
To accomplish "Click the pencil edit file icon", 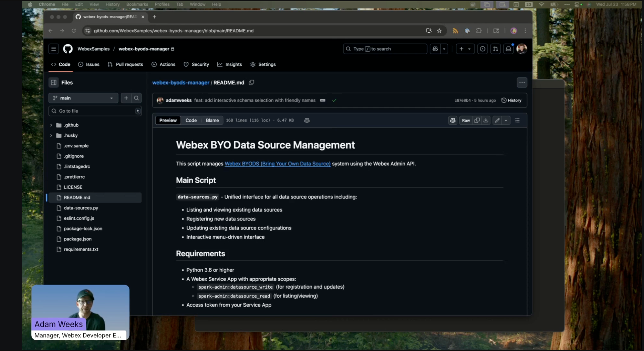I will click(497, 120).
